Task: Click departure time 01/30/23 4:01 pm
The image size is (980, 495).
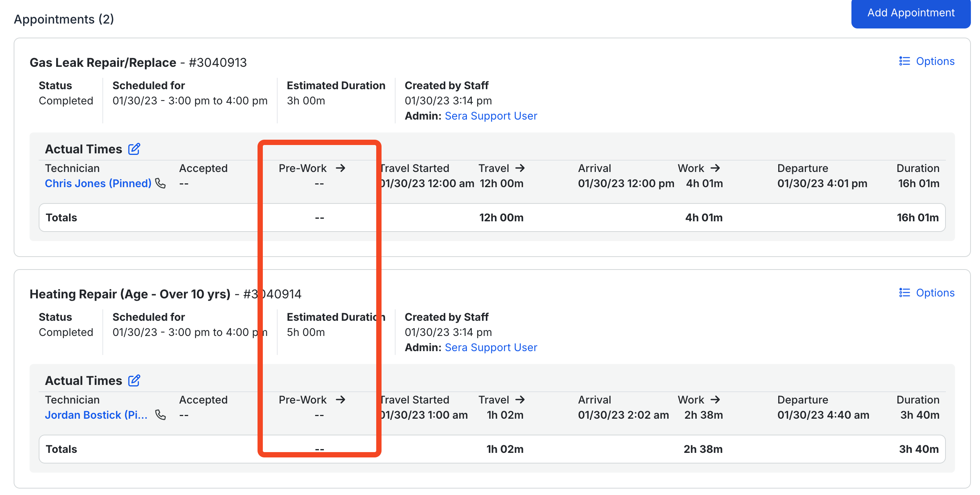Action: coord(822,183)
